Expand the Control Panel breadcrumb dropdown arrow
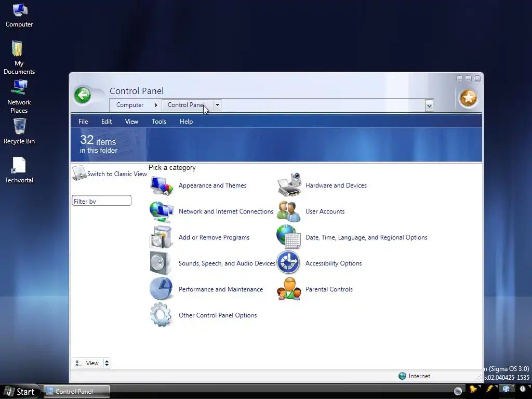The height and width of the screenshot is (399, 532). coord(217,105)
